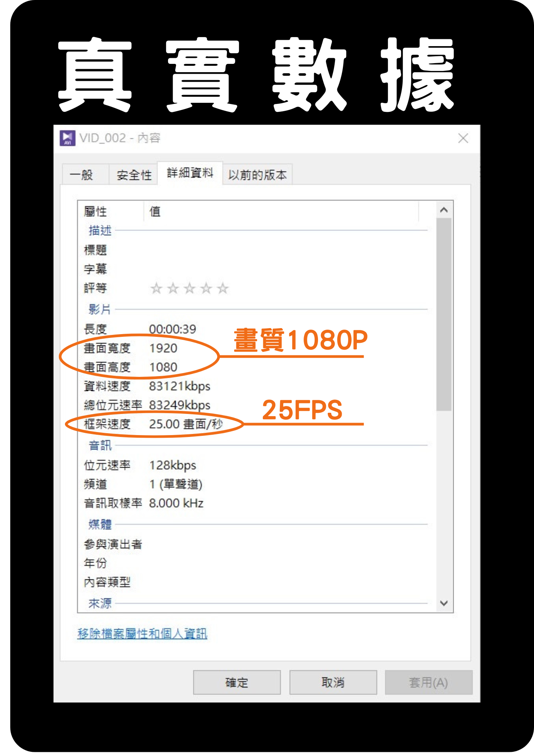
Task: Click the scroll up arrow
Action: 444,210
